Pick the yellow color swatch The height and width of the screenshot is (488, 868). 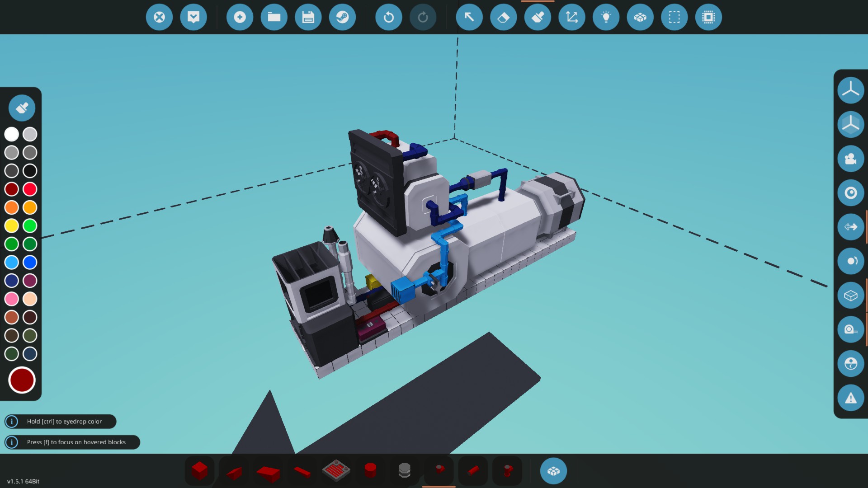[12, 225]
